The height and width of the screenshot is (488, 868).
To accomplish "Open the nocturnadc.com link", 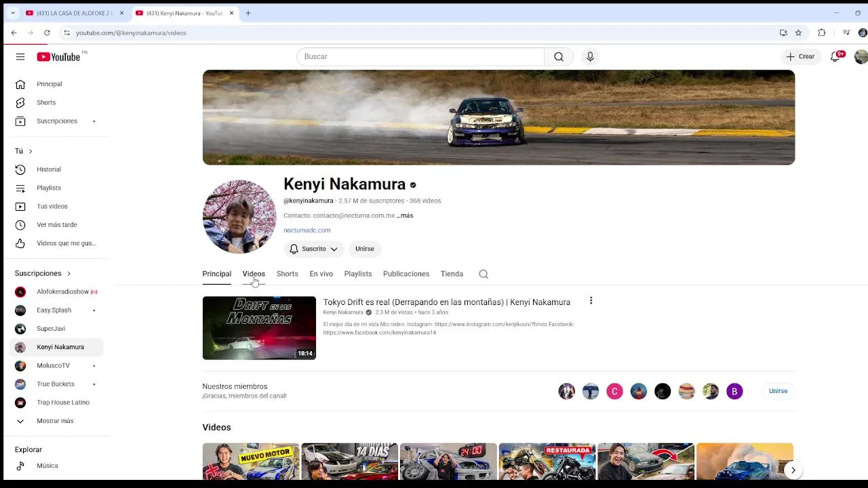I will [x=307, y=230].
